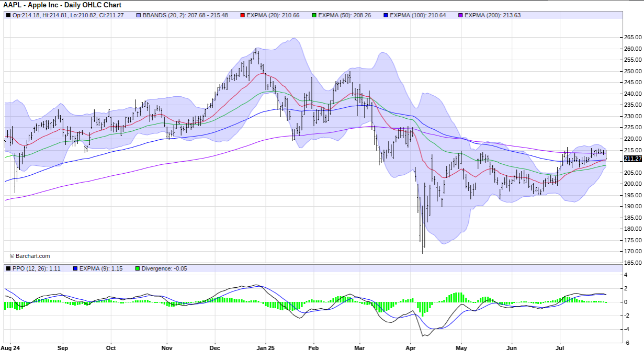Viewport: 644px width, 360px height.
Task: Click the blue EXPMA (100) swatch
Action: (386, 15)
